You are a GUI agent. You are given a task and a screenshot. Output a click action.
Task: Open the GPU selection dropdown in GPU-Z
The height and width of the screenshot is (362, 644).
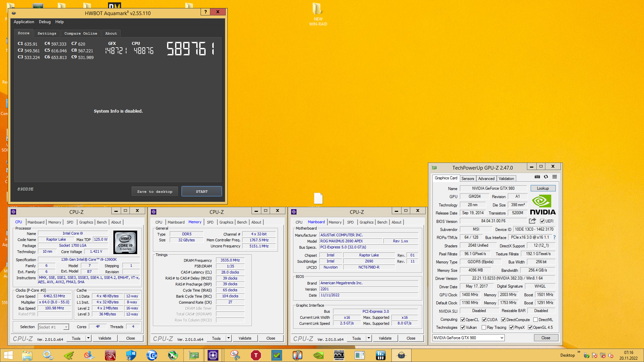pyautogui.click(x=469, y=338)
